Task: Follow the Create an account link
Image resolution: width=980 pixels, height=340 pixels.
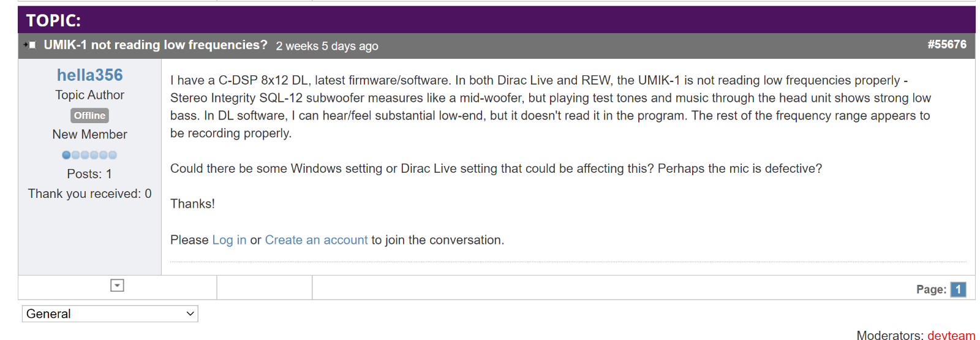Action: point(316,240)
